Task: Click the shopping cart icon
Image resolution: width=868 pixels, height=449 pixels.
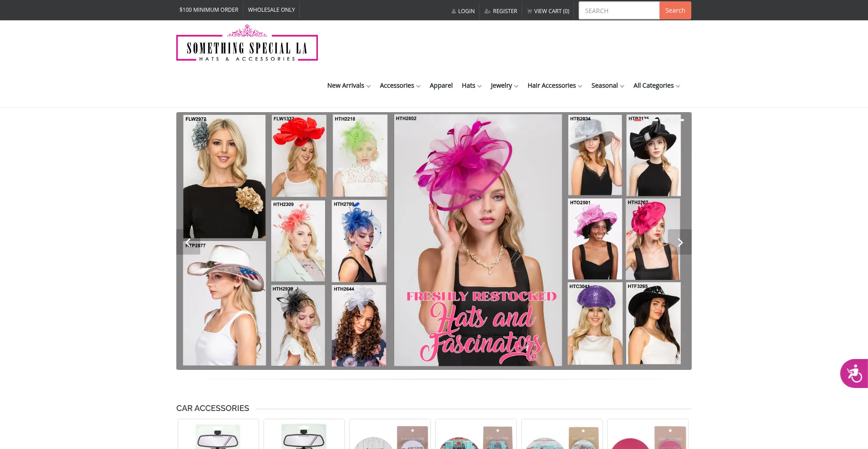Action: click(x=529, y=11)
